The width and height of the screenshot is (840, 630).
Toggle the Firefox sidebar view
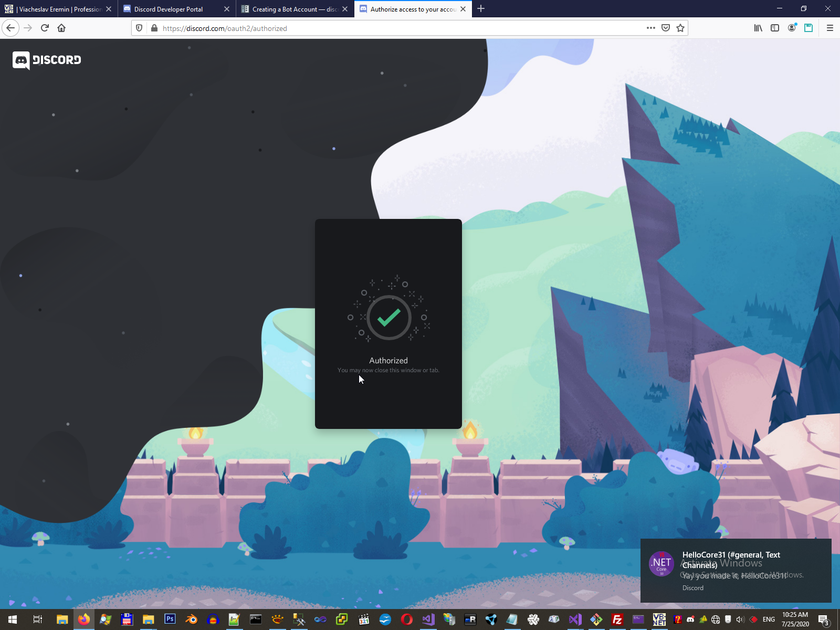tap(775, 28)
